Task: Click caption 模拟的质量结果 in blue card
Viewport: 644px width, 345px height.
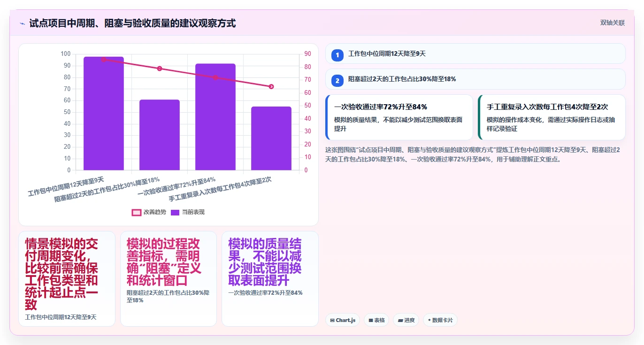Action: tap(398, 124)
